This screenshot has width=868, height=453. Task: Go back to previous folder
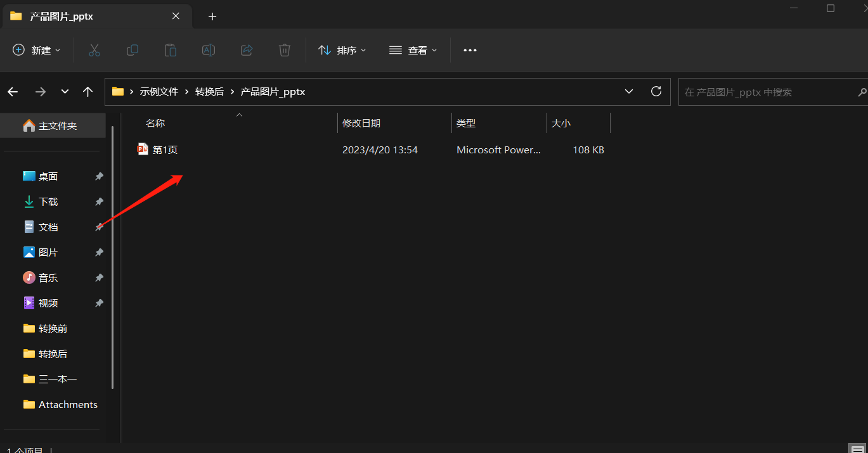(13, 92)
